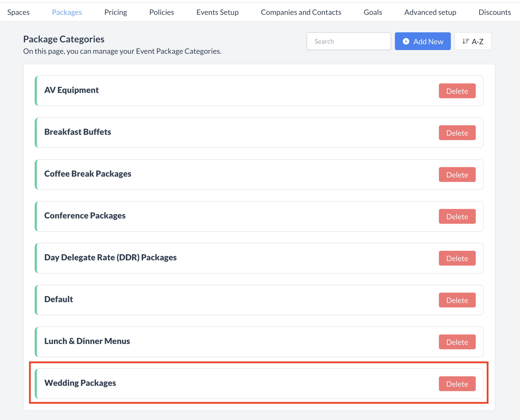Delete the Conference Packages category
Screen dimensions: 520x420
pos(457,216)
